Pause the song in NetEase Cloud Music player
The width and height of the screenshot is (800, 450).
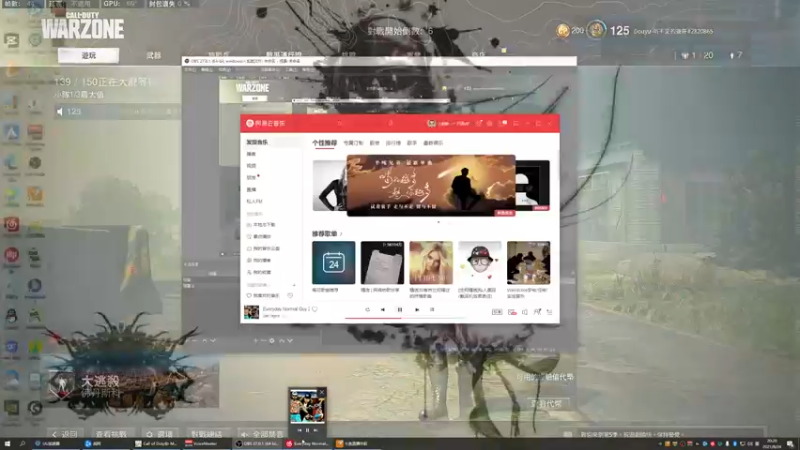click(x=399, y=310)
